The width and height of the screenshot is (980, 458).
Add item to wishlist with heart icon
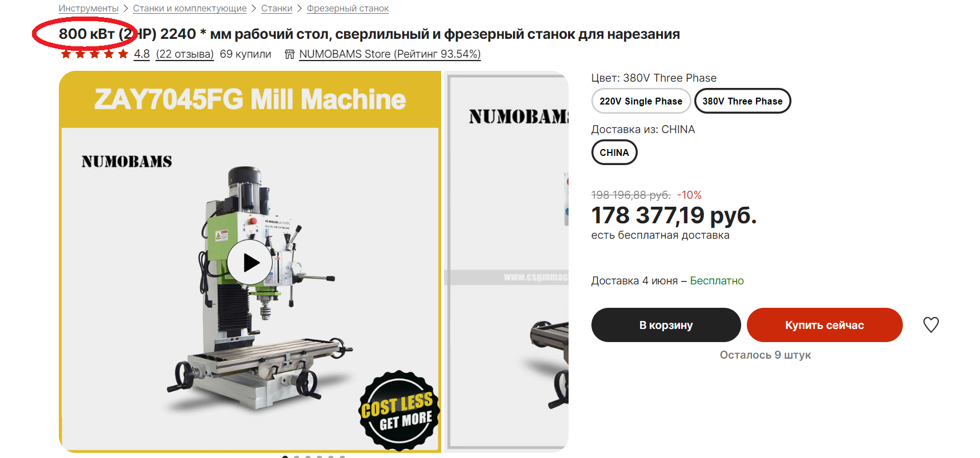click(931, 325)
